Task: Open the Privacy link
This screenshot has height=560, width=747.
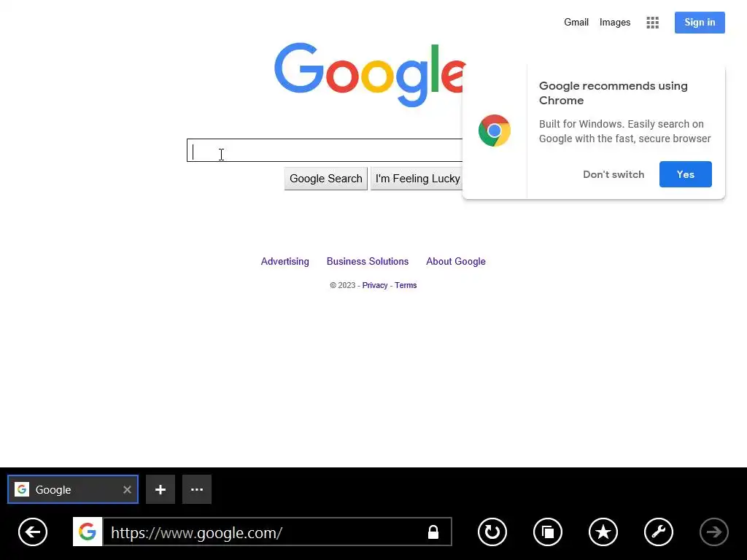Action: pos(375,285)
